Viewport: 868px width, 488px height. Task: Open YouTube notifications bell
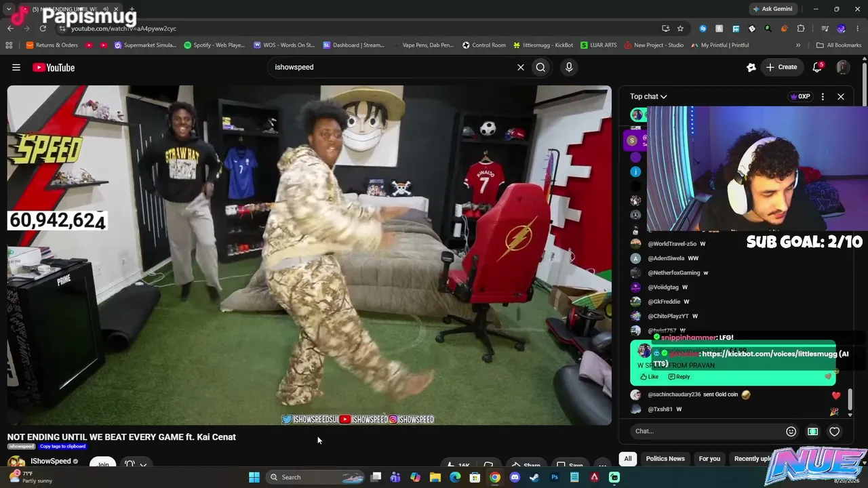(817, 67)
